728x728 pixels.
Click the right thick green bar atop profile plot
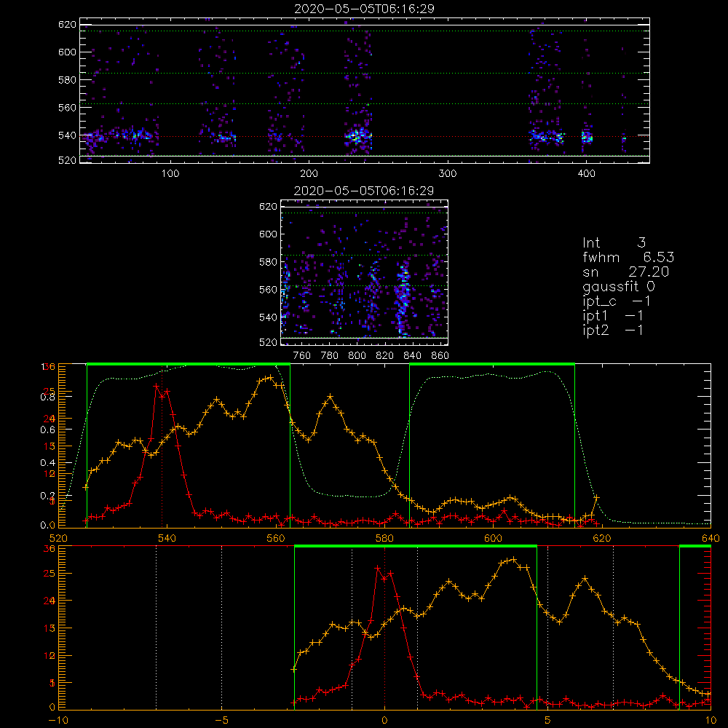(x=492, y=365)
